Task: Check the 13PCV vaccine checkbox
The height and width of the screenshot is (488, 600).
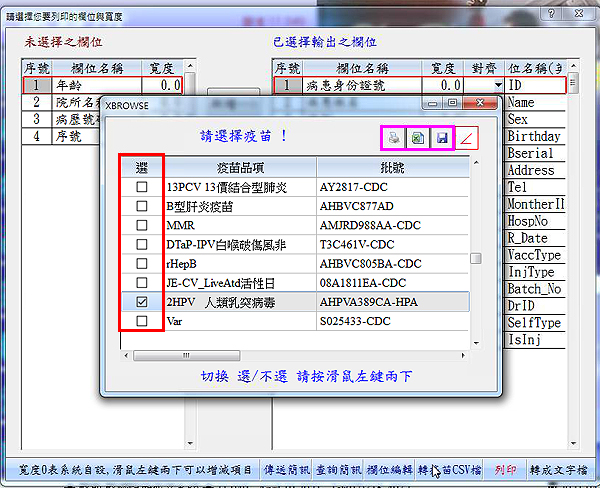Action: tap(142, 187)
